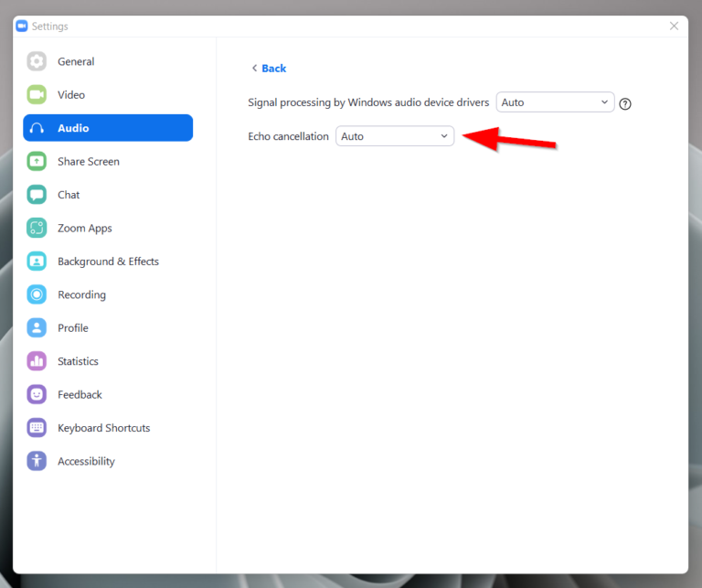Open Chat settings
The image size is (702, 588).
click(108, 195)
